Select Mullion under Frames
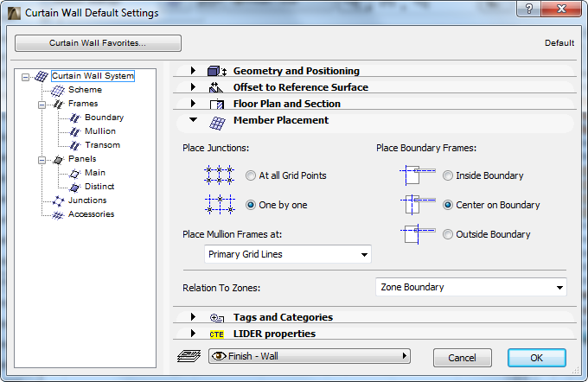 pos(100,131)
